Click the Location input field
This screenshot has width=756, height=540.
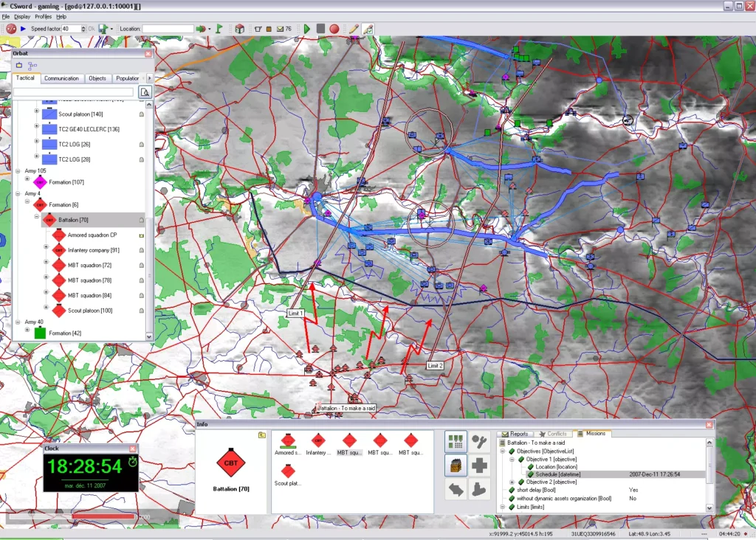[168, 29]
